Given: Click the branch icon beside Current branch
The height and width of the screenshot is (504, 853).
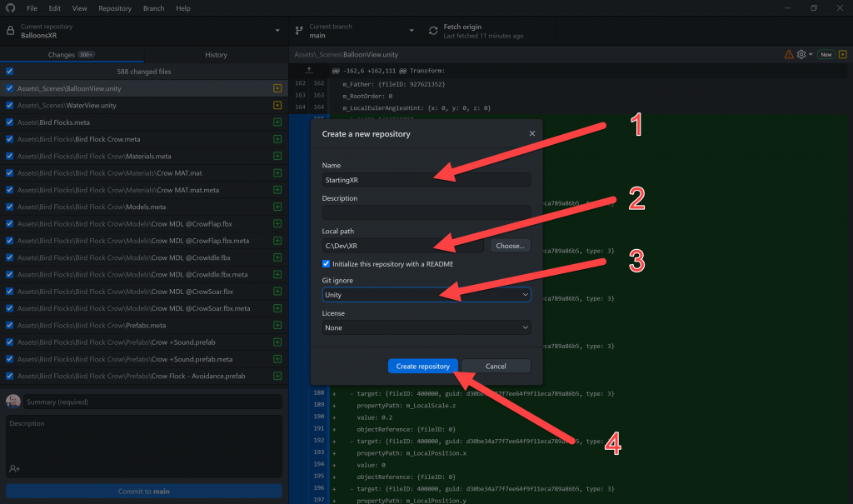Looking at the screenshot, I should click(x=299, y=31).
